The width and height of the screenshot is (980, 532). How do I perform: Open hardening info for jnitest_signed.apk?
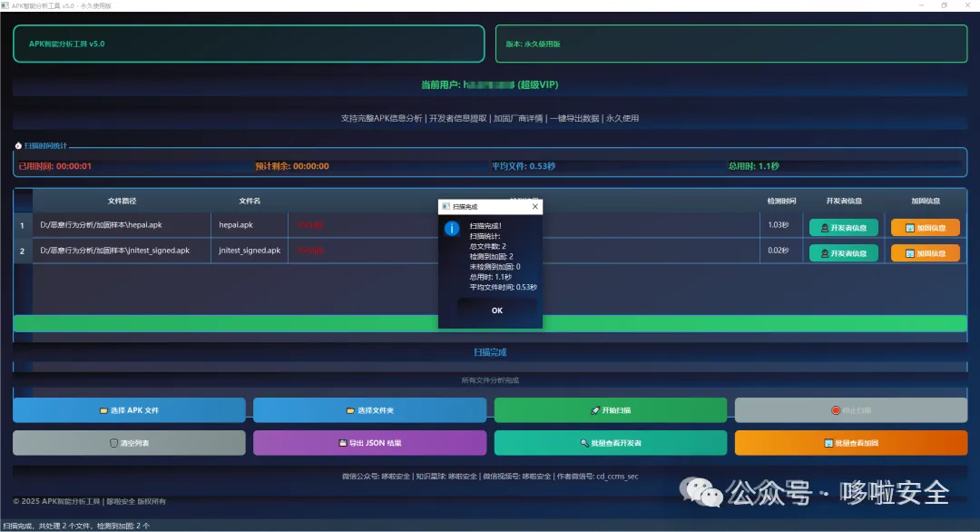point(925,253)
